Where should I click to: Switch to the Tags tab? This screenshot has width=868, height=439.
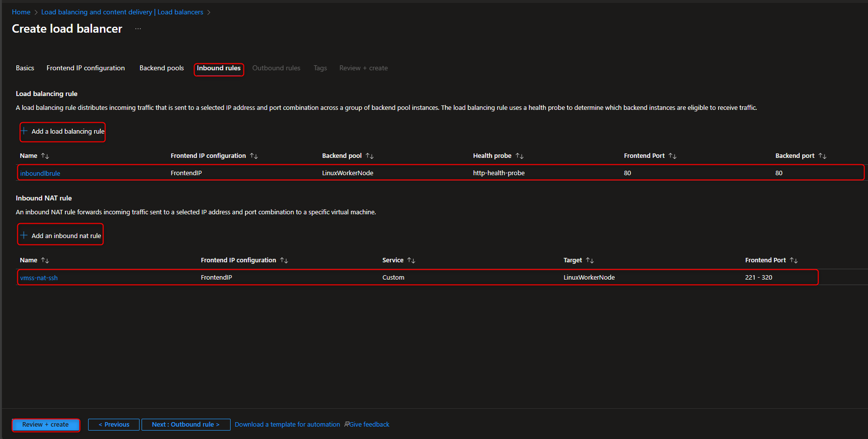[320, 68]
